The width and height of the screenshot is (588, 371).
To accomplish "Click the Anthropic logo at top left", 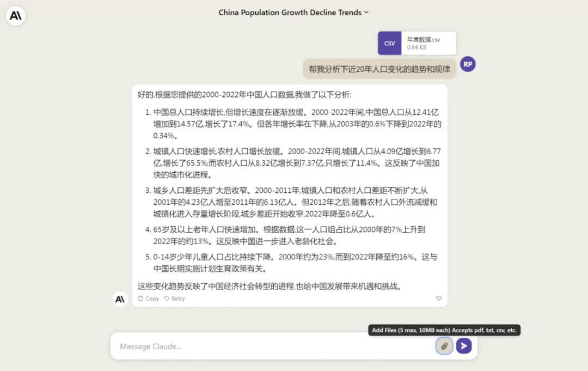I will (x=15, y=16).
